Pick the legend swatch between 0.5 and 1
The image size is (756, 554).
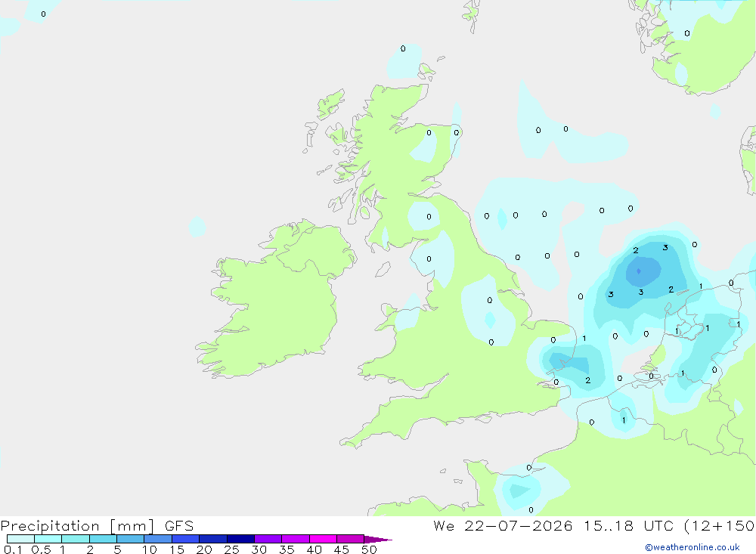pyautogui.click(x=48, y=539)
